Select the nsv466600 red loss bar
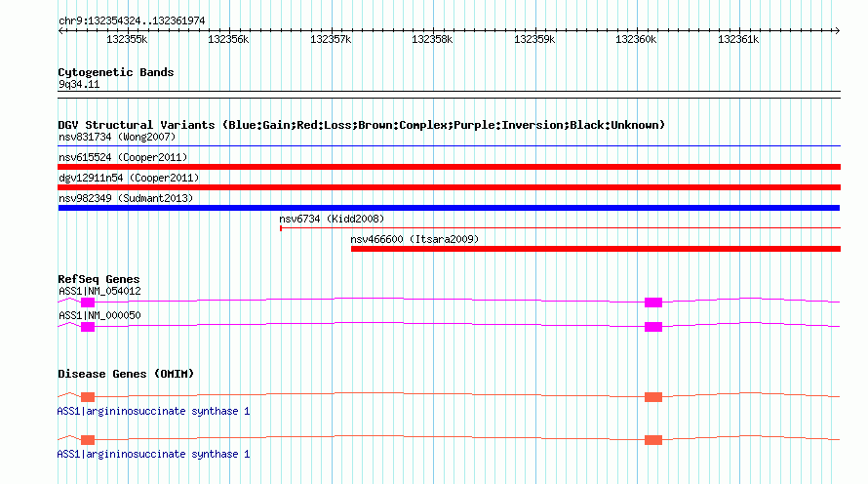Viewport: 868px width, 484px height. 596,249
